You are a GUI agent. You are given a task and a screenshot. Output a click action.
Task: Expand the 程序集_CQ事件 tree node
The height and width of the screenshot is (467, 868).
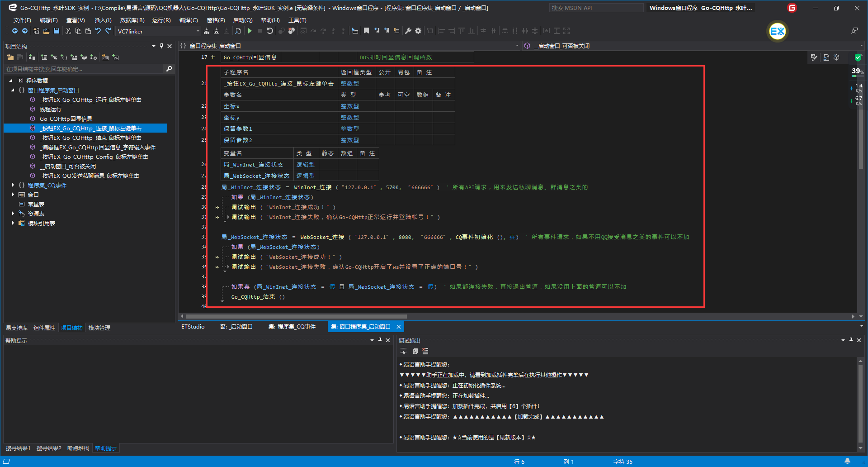pos(13,185)
